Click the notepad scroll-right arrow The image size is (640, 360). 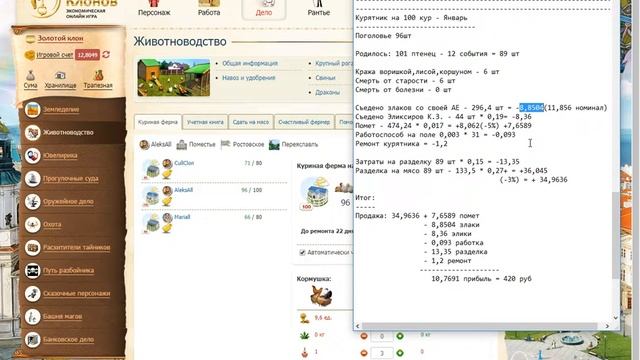tap(607, 326)
